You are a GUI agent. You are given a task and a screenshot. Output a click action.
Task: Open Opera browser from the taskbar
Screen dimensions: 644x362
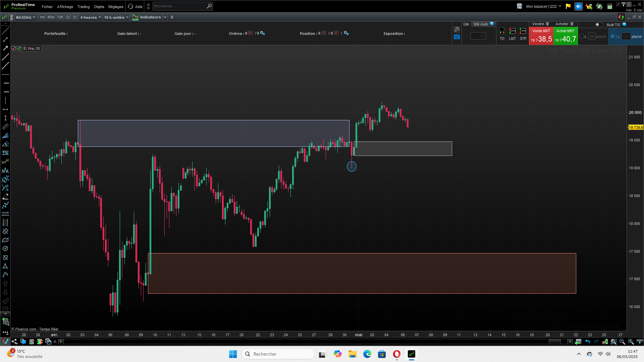tap(396, 354)
